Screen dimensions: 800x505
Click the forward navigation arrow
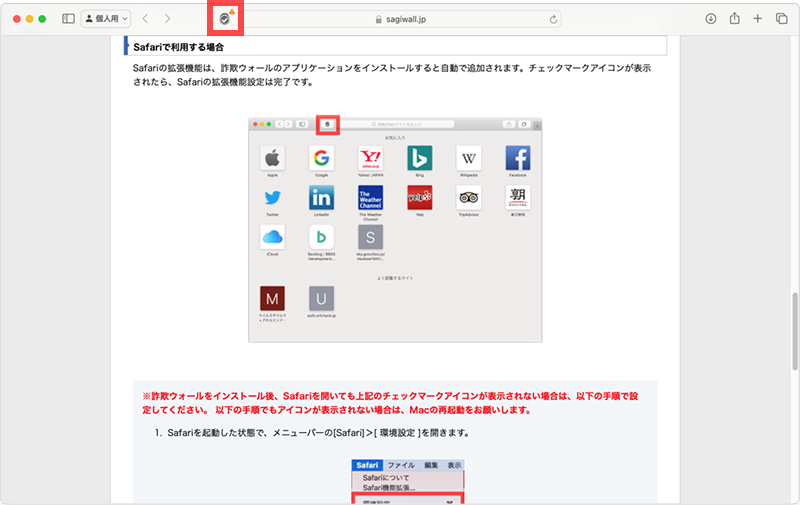pyautogui.click(x=167, y=19)
